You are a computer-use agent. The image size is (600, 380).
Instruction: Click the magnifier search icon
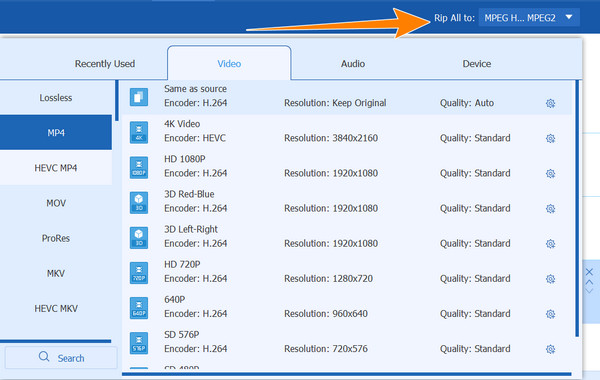[44, 357]
